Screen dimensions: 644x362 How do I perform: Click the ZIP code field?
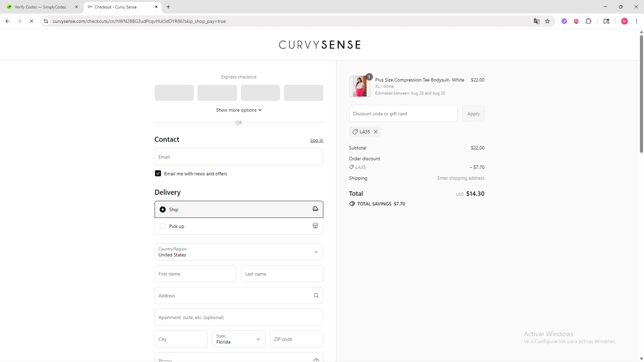(296, 339)
